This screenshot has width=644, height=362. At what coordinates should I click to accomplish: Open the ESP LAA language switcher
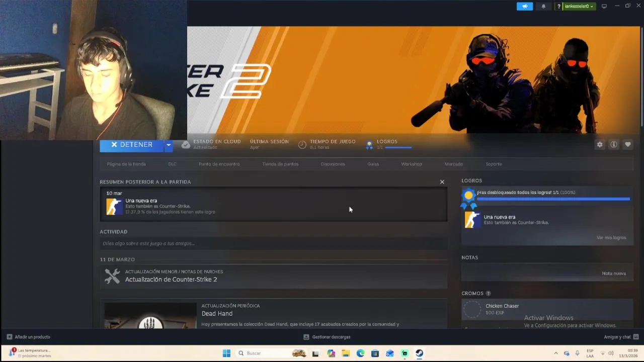[x=590, y=353]
